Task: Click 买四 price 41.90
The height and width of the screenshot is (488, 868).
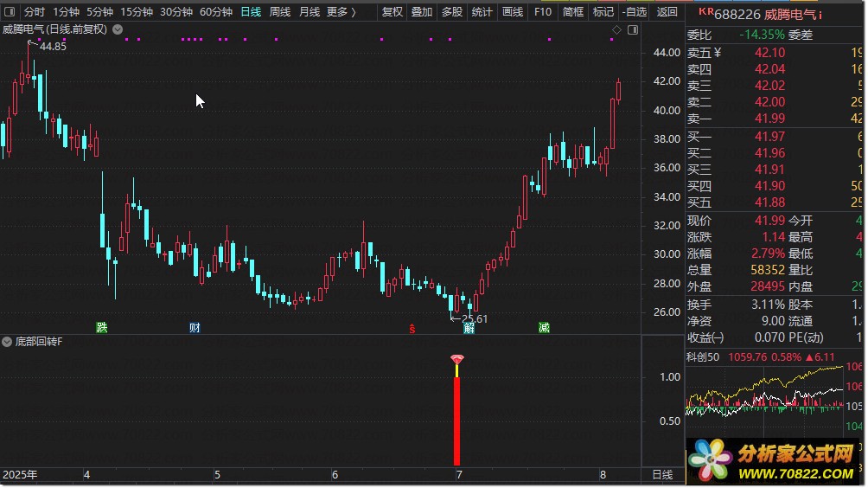Action: click(769, 186)
